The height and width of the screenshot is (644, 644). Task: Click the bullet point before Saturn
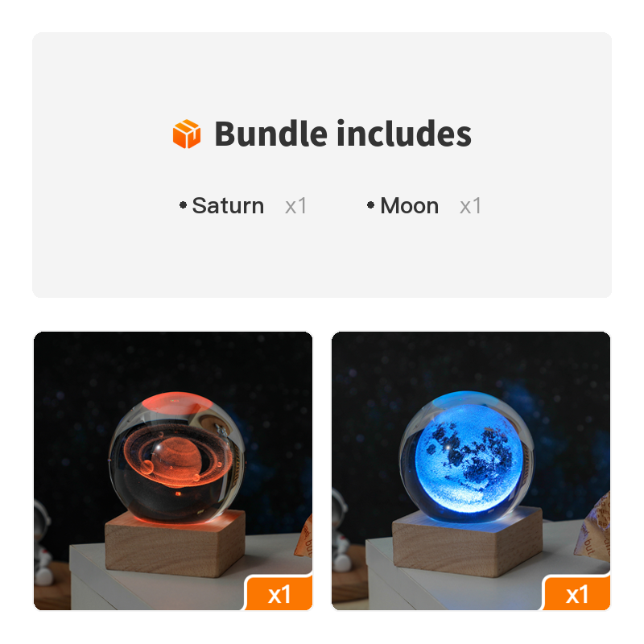[x=184, y=205]
